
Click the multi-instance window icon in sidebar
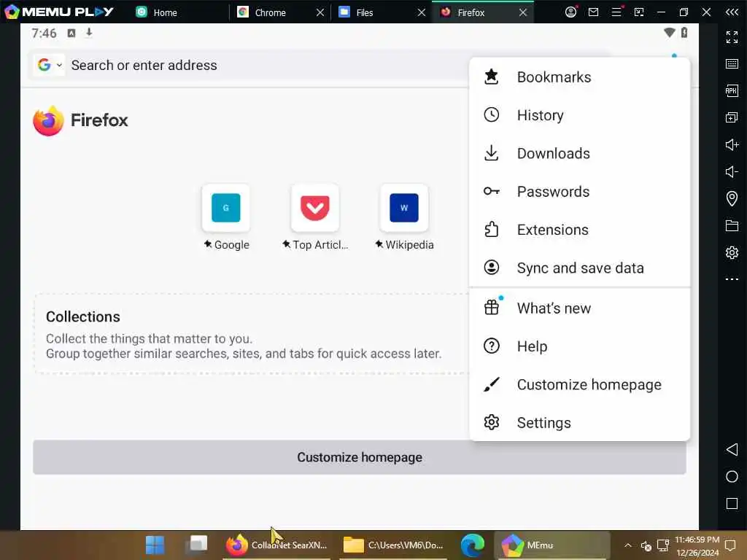coord(732,117)
